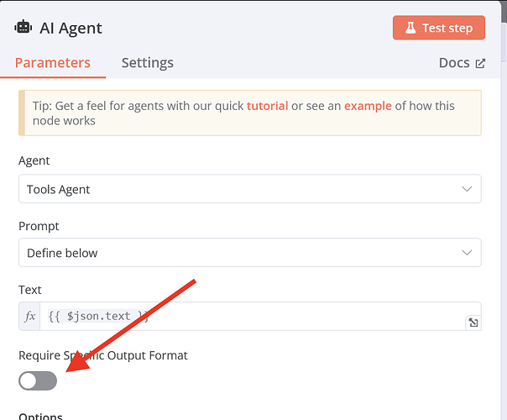507x420 pixels.
Task: Click the external link icon beside Docs
Action: (x=480, y=63)
